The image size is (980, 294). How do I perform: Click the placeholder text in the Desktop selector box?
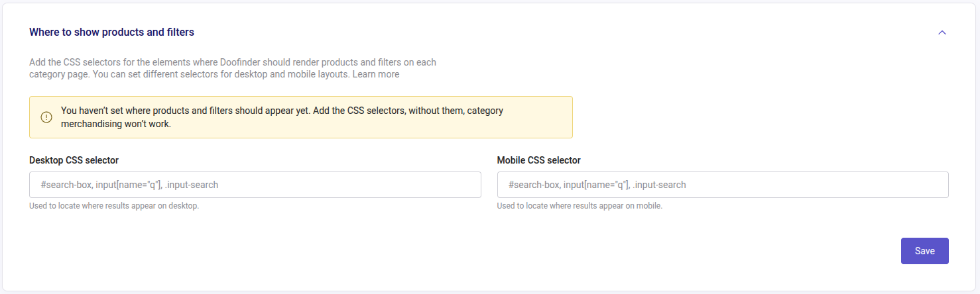click(x=129, y=185)
